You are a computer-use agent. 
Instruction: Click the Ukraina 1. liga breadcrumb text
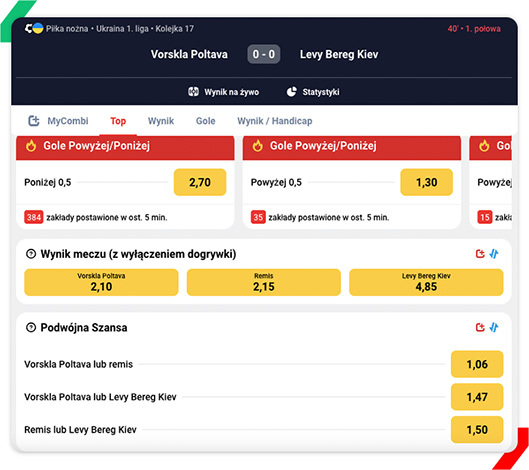pos(122,29)
